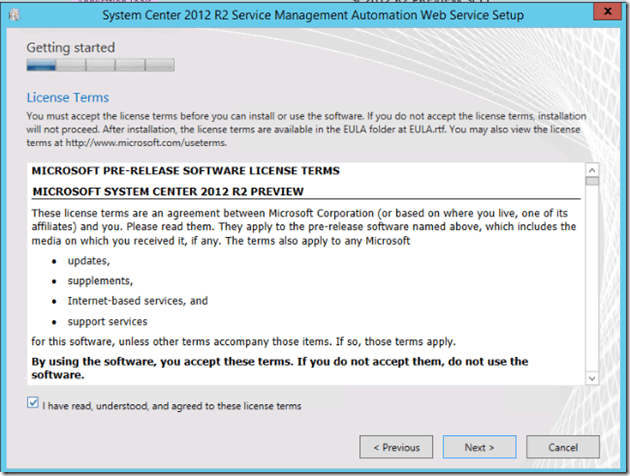Click the 'Getting started' step title
This screenshot has width=630, height=476.
(70, 47)
